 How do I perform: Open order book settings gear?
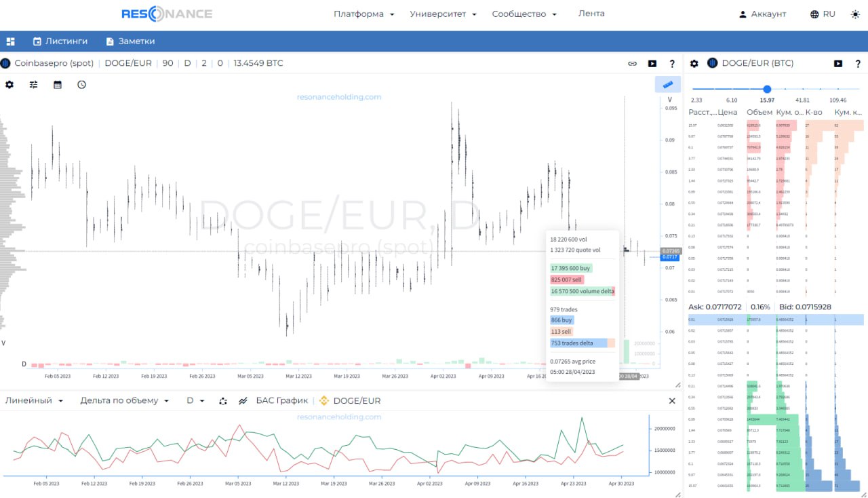click(694, 63)
